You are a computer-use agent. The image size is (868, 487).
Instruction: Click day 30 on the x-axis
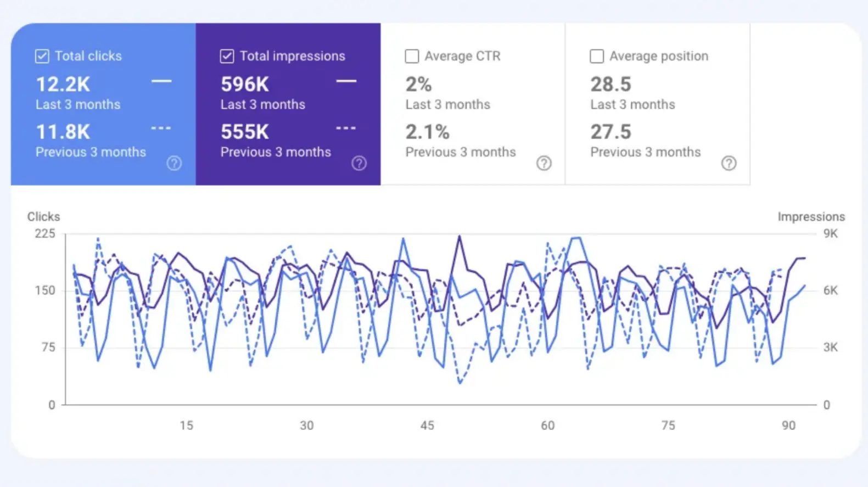coord(307,426)
